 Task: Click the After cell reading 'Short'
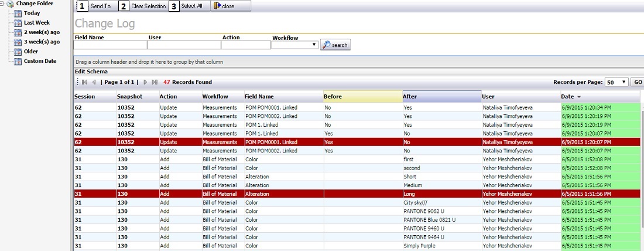pyautogui.click(x=443, y=177)
